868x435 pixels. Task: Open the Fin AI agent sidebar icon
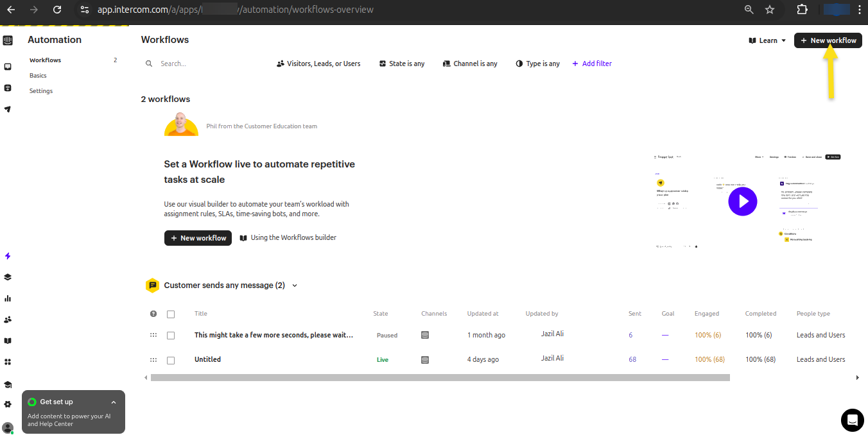8,88
